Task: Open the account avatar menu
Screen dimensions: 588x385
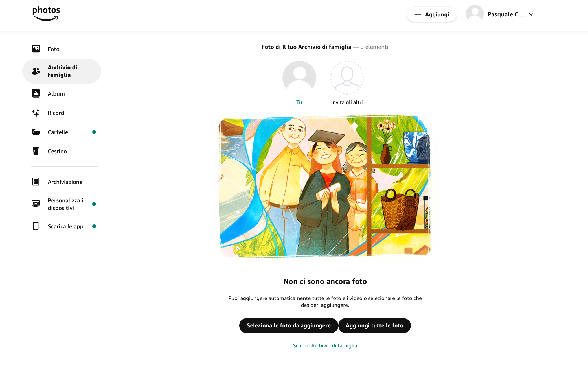Action: pyautogui.click(x=475, y=14)
